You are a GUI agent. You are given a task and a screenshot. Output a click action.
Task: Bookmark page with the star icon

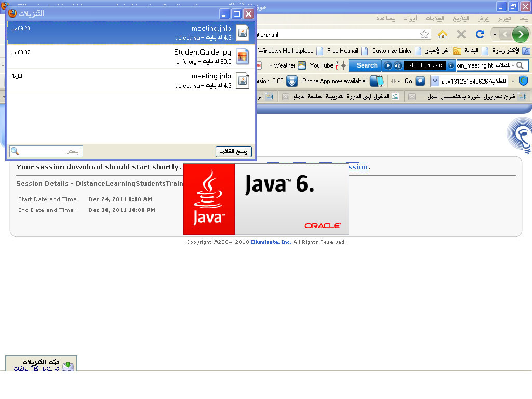click(x=424, y=34)
